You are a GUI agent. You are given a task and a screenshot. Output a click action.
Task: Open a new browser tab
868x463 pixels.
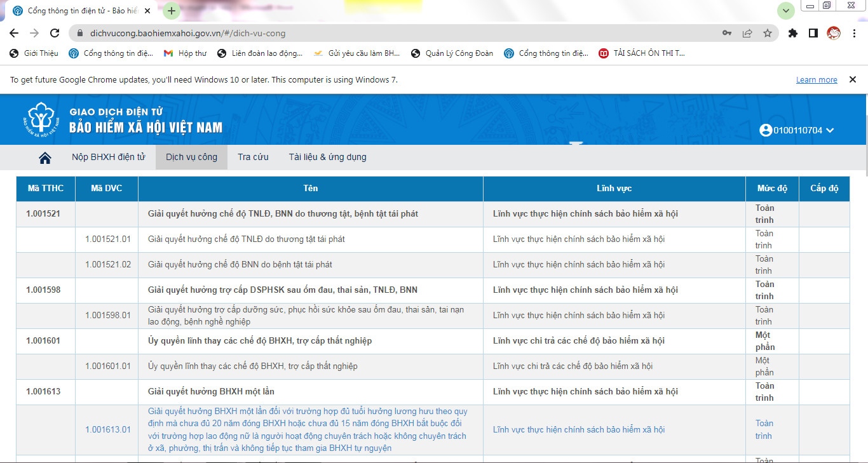(x=172, y=11)
